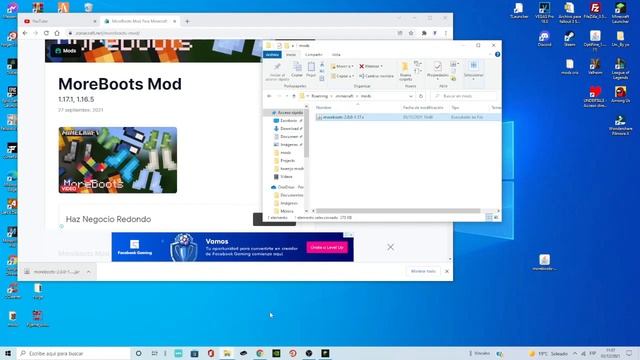Image resolution: width=640 pixels, height=360 pixels.
Task: Open the Valheim desktop shortcut
Action: point(595,67)
